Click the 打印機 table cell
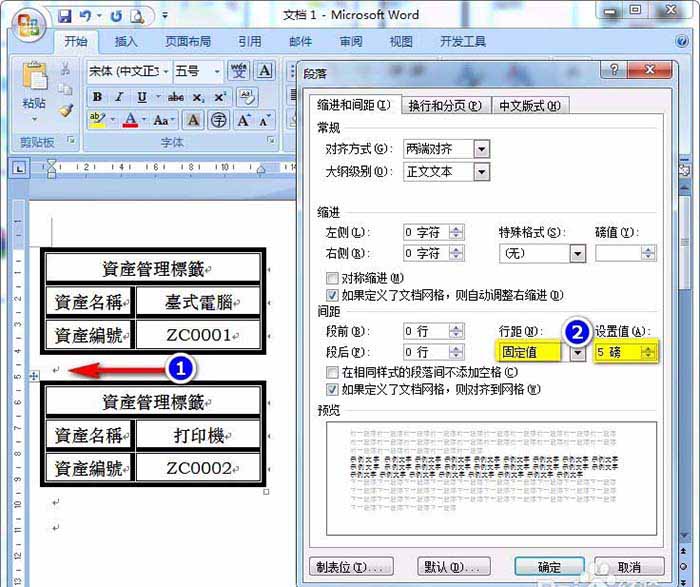 pyautogui.click(x=198, y=435)
